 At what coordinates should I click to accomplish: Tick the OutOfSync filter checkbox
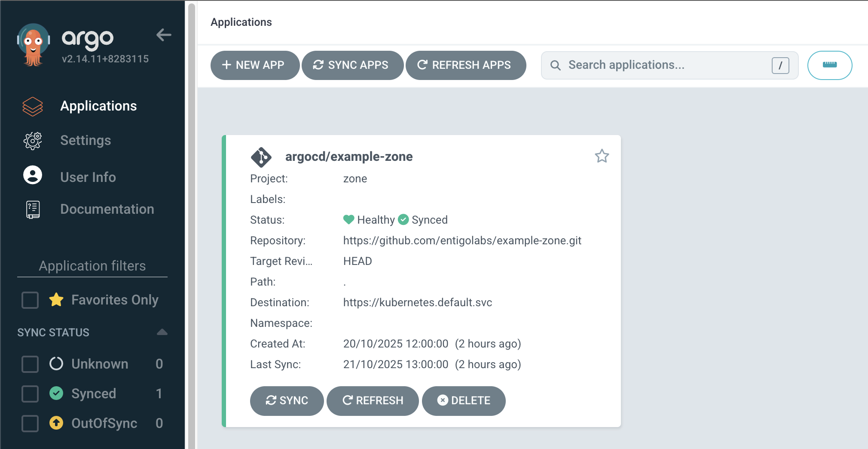coord(30,423)
